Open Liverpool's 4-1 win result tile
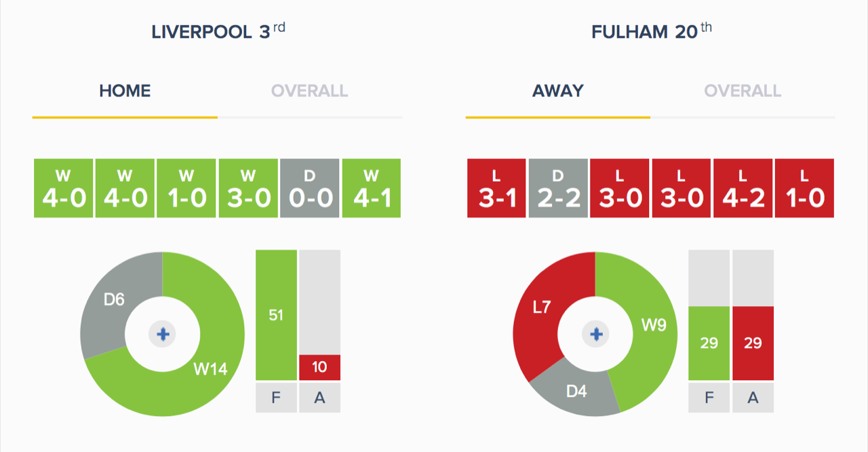Image resolution: width=868 pixels, height=452 pixels. click(371, 188)
